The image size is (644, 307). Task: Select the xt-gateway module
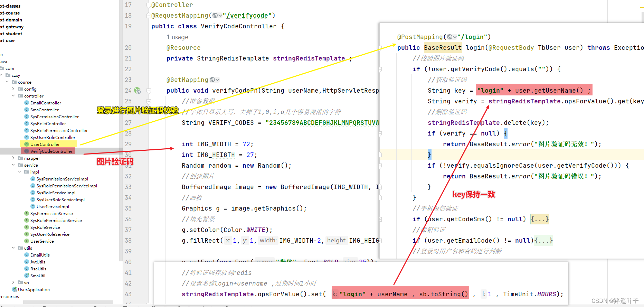(12, 27)
